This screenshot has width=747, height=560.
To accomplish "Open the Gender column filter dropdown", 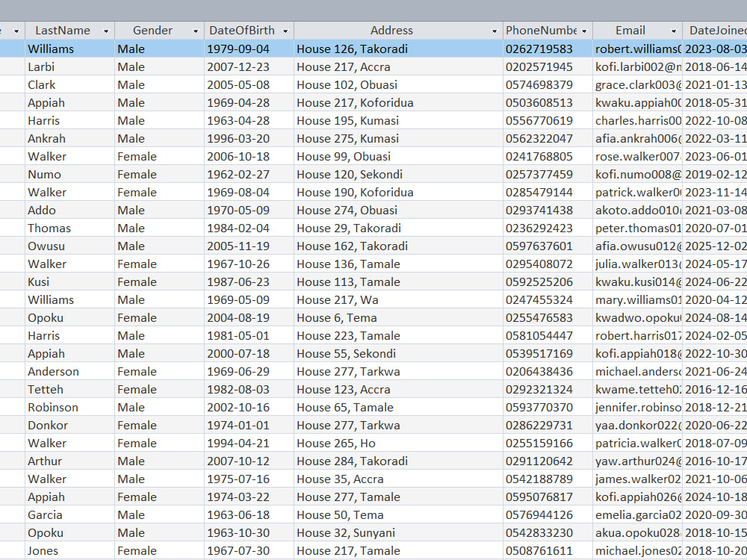I will 195,31.
